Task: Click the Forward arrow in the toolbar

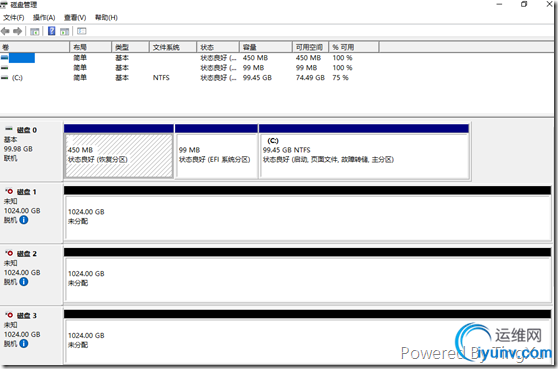Action: [x=17, y=31]
